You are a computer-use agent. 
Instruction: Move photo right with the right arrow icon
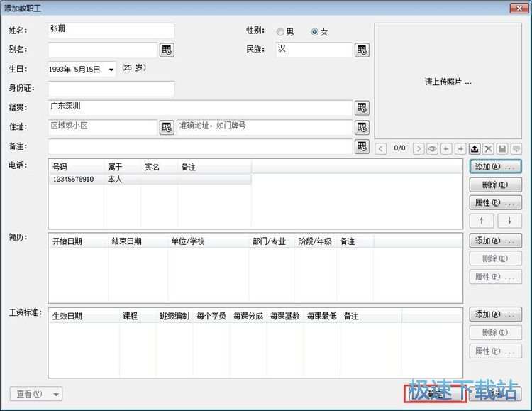460,149
